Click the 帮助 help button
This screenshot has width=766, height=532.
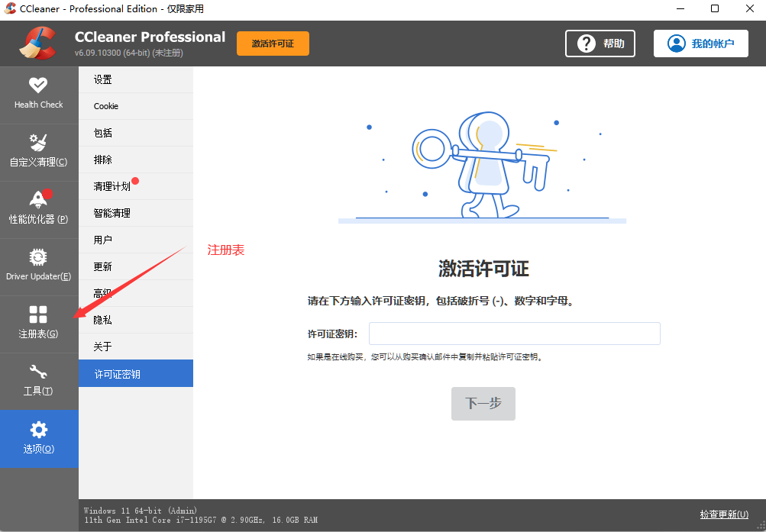point(600,44)
